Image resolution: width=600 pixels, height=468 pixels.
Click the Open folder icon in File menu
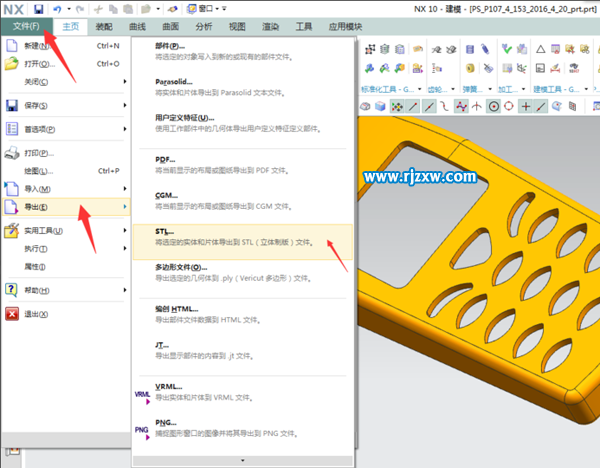pyautogui.click(x=12, y=63)
